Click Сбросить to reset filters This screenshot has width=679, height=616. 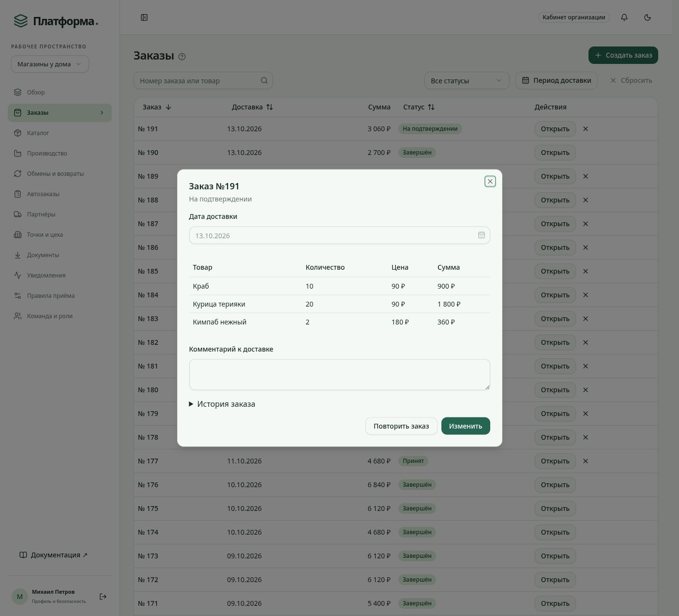coord(631,80)
